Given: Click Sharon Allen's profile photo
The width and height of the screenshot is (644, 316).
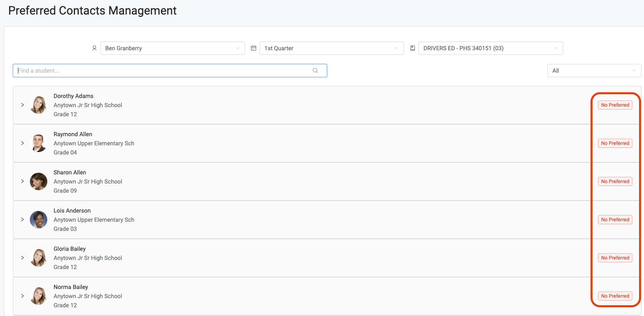Looking at the screenshot, I should coord(38,181).
